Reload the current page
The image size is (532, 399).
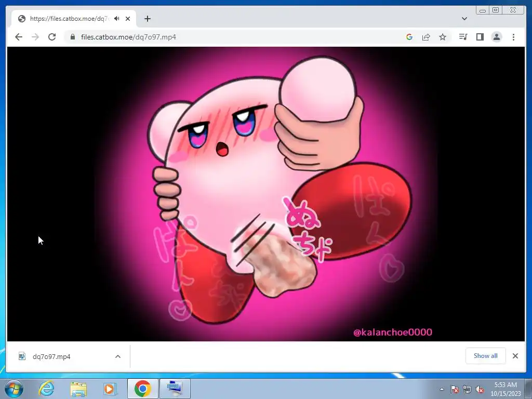coord(52,37)
